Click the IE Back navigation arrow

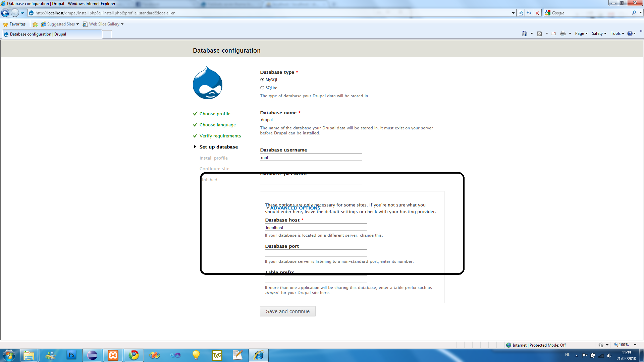tap(5, 13)
